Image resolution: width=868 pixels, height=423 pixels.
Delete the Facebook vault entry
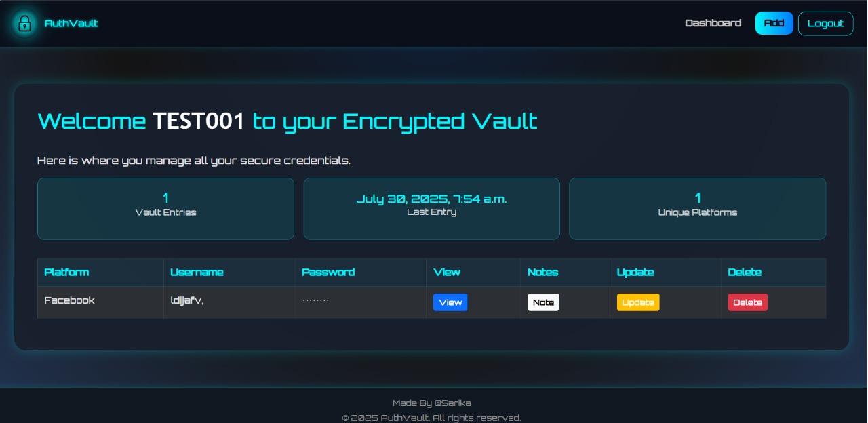(x=747, y=302)
